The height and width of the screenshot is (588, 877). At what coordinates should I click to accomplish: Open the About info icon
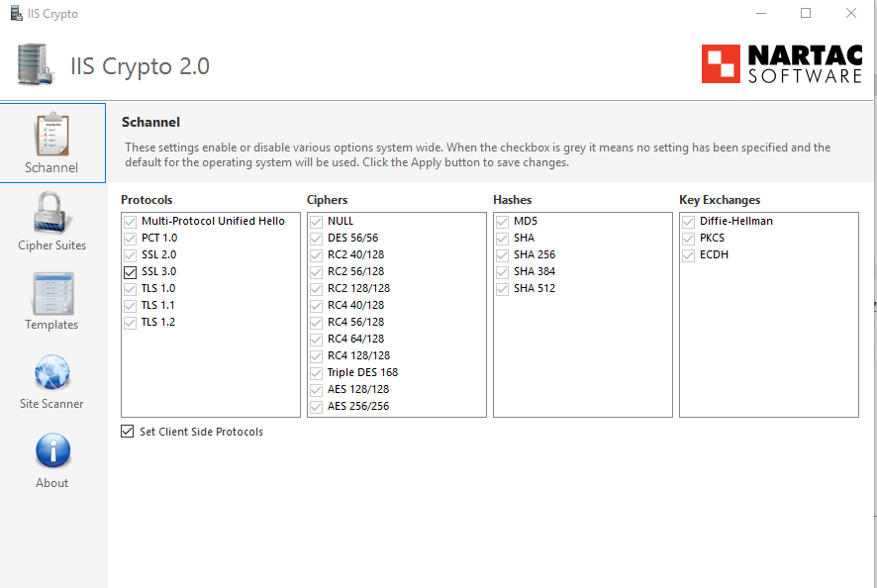click(51, 450)
